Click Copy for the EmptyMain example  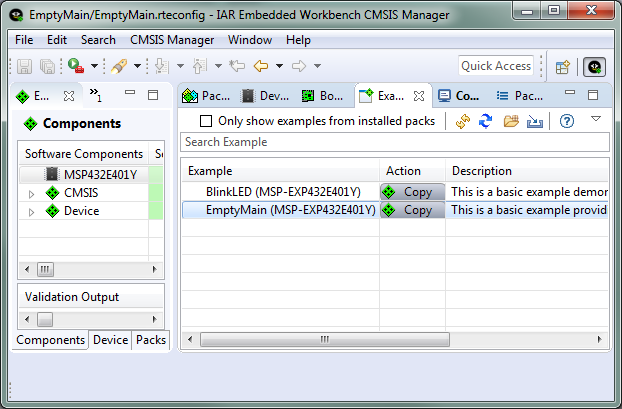click(x=412, y=210)
